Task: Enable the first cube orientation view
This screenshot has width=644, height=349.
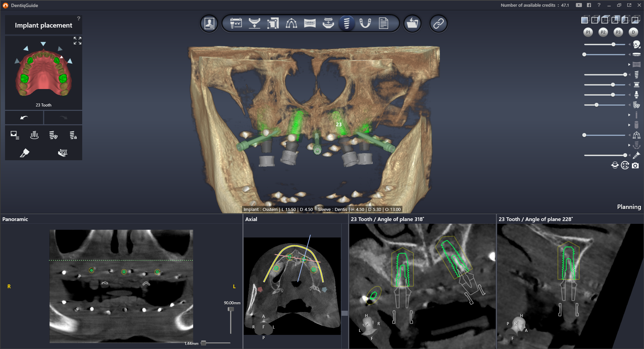Action: click(585, 19)
